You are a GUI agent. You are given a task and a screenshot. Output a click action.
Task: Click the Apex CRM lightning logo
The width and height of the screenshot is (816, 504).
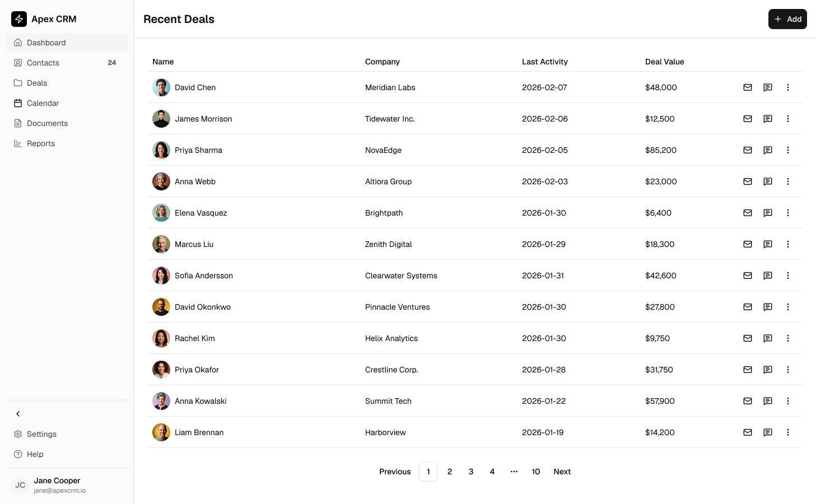click(19, 19)
